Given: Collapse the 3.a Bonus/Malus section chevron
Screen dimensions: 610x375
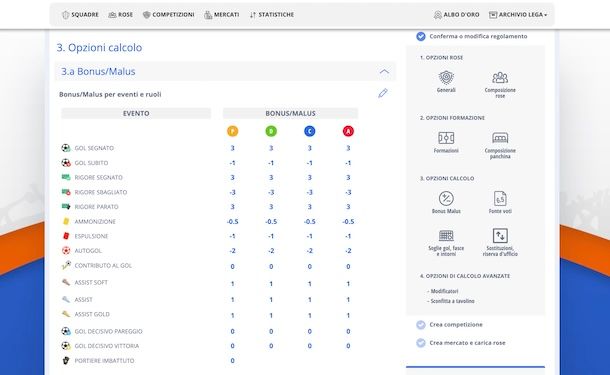Looking at the screenshot, I should (384, 72).
